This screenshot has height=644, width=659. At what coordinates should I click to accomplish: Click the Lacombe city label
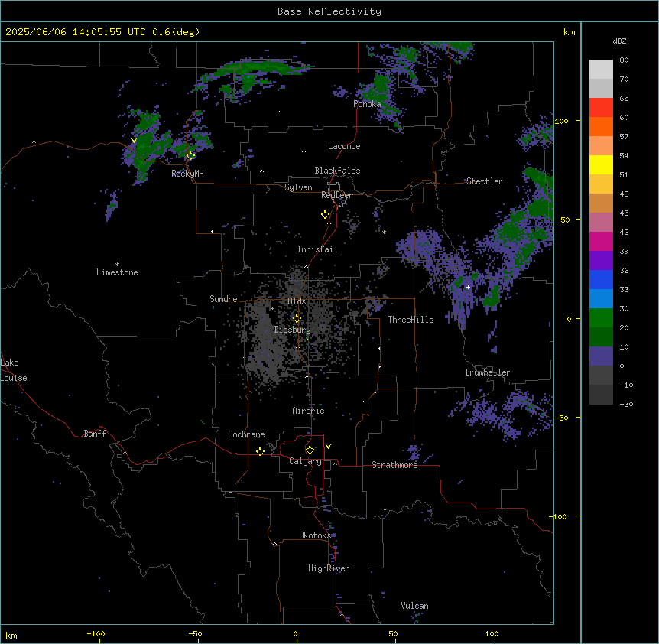tap(344, 146)
